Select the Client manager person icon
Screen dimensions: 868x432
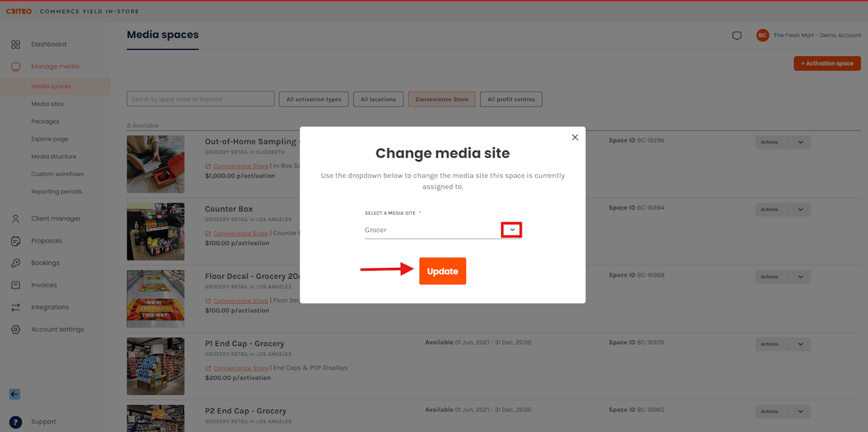[16, 218]
